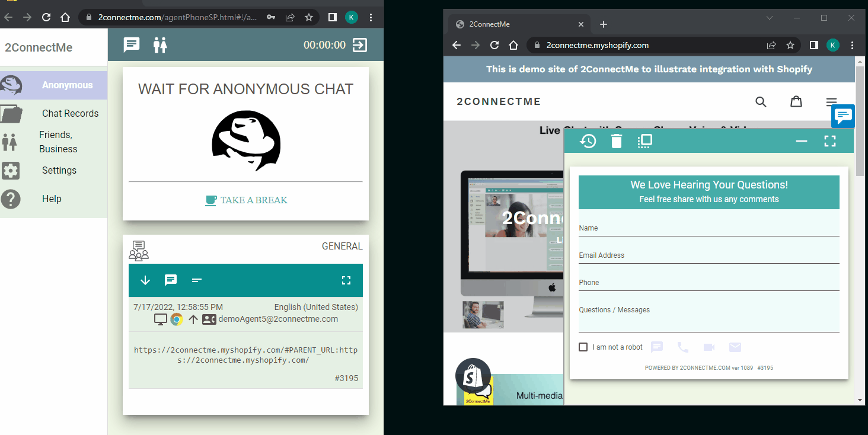Expand General chat panel to fullscreen
The image size is (868, 435).
click(346, 280)
